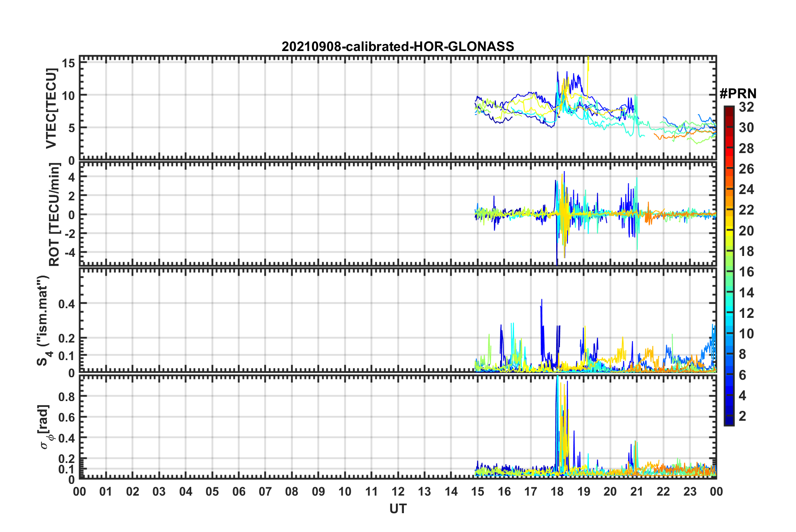Click the VTEC y-axis tick "15"
Screen dimensions: 796x532
[69, 63]
